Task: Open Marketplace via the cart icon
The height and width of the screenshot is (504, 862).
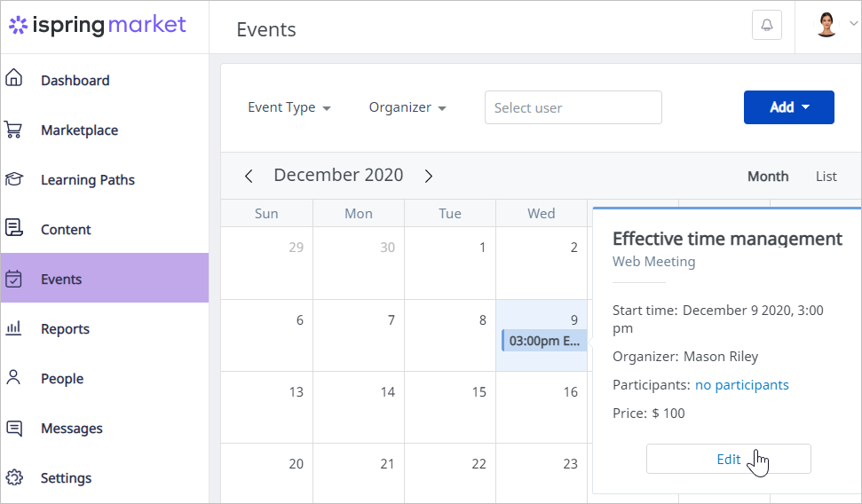Action: [13, 130]
